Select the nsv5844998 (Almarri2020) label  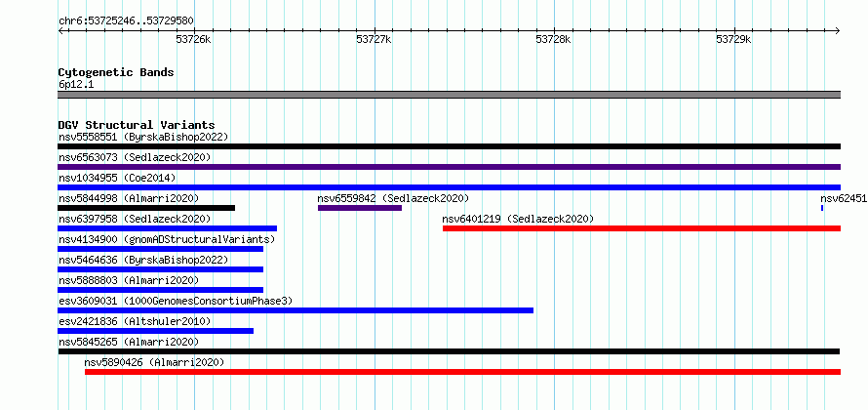[x=129, y=198]
